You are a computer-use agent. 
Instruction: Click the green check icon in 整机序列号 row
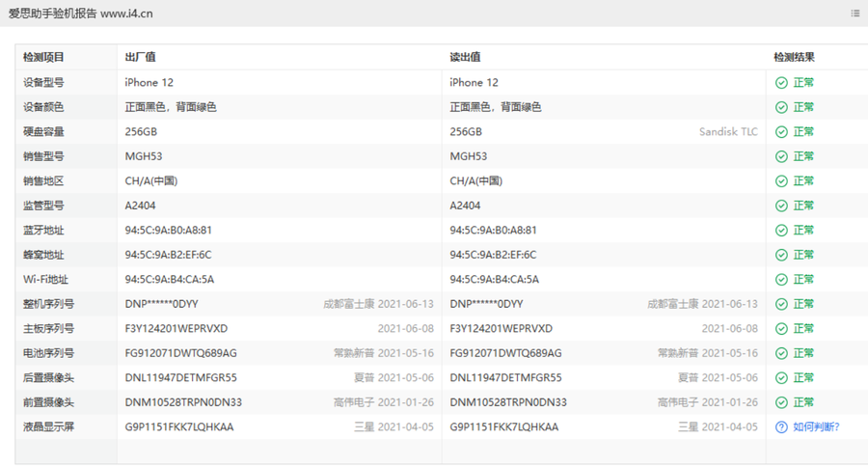click(x=781, y=304)
